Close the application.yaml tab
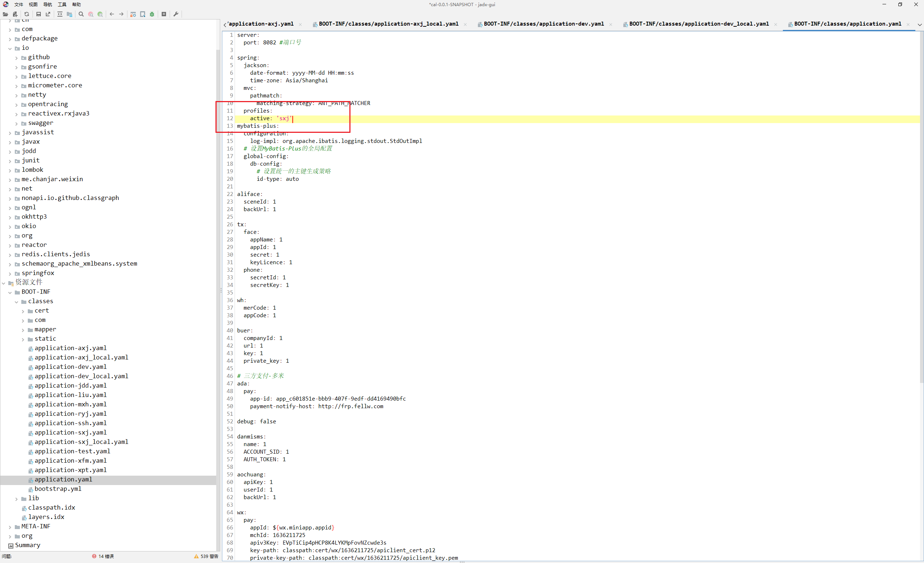The height and width of the screenshot is (563, 924). click(x=908, y=25)
